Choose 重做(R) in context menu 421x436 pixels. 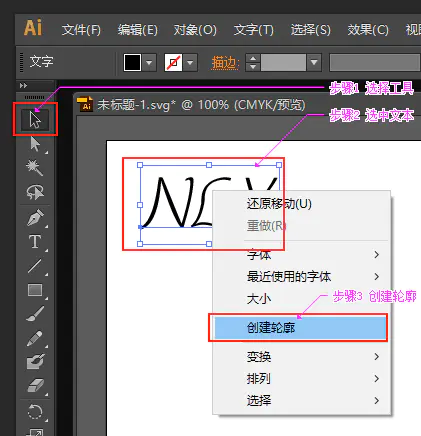302,226
